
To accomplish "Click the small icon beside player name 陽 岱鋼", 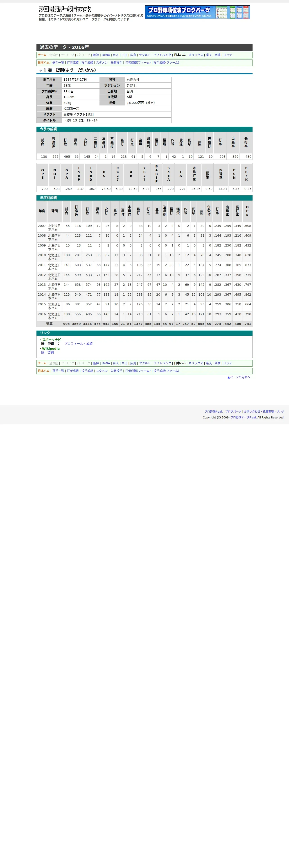I will point(41,71).
